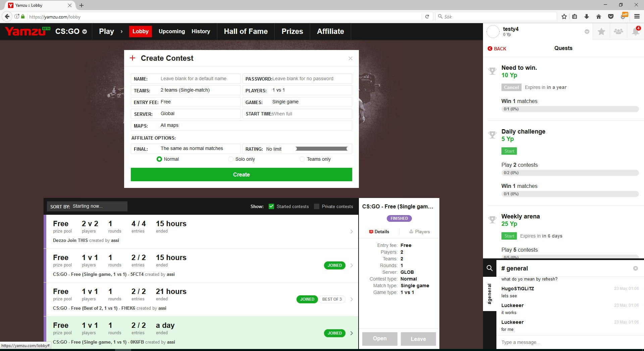This screenshot has width=644, height=351.
Task: Adjust the RATING limit slider
Action: click(x=322, y=149)
